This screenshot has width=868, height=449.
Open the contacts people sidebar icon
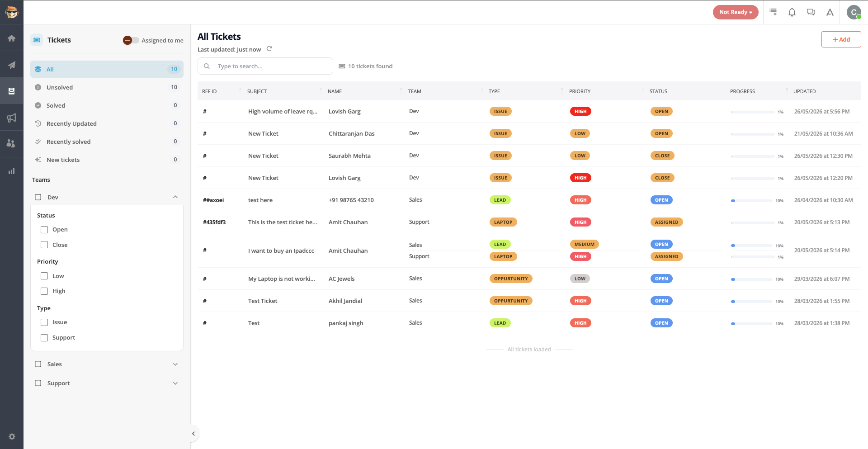11,143
